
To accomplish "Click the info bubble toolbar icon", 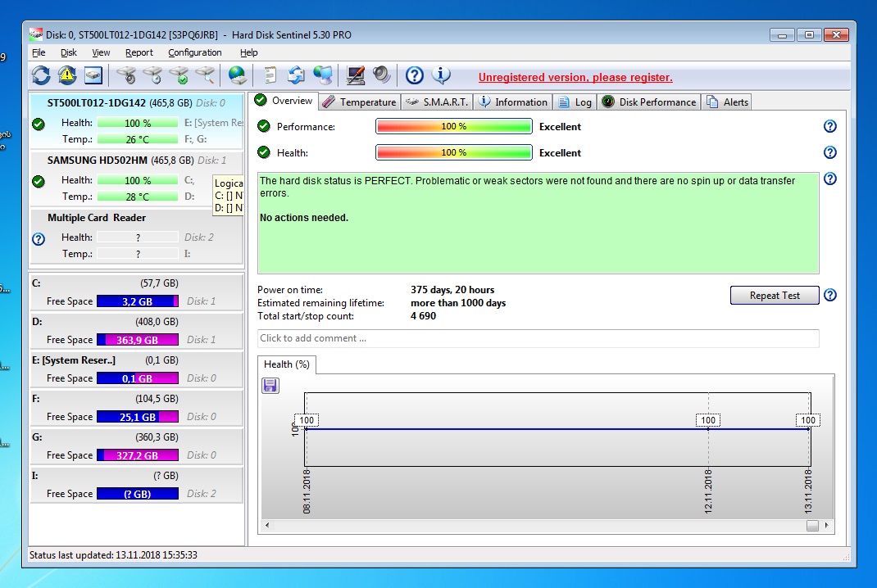I will [x=441, y=76].
